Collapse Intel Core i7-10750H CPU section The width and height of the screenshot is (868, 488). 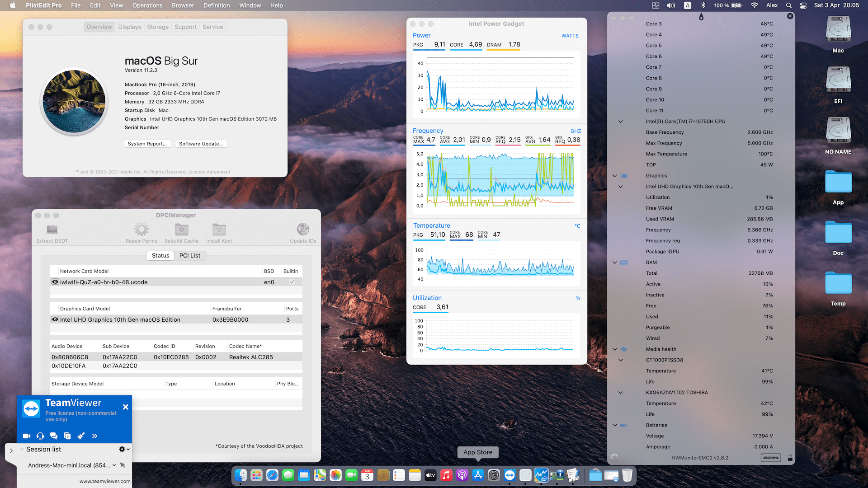click(x=621, y=122)
